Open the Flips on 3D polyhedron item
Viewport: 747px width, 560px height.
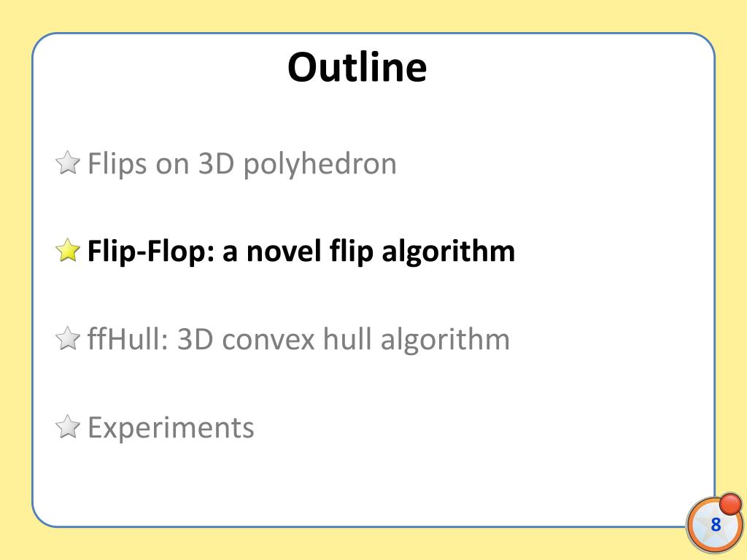(x=242, y=164)
